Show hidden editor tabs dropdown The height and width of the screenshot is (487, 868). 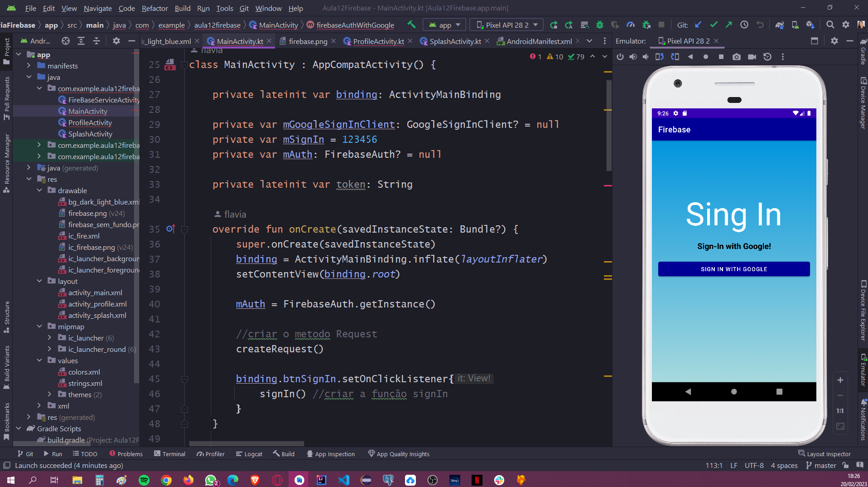coord(589,41)
